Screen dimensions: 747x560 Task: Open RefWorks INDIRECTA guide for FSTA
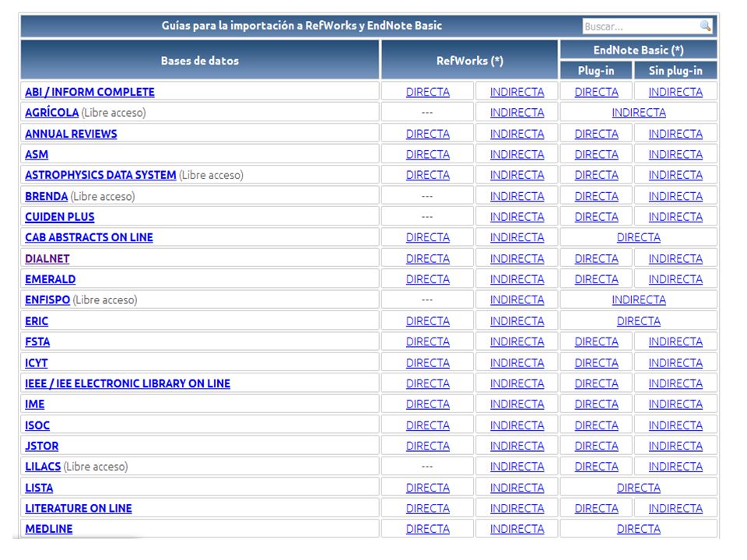point(517,342)
